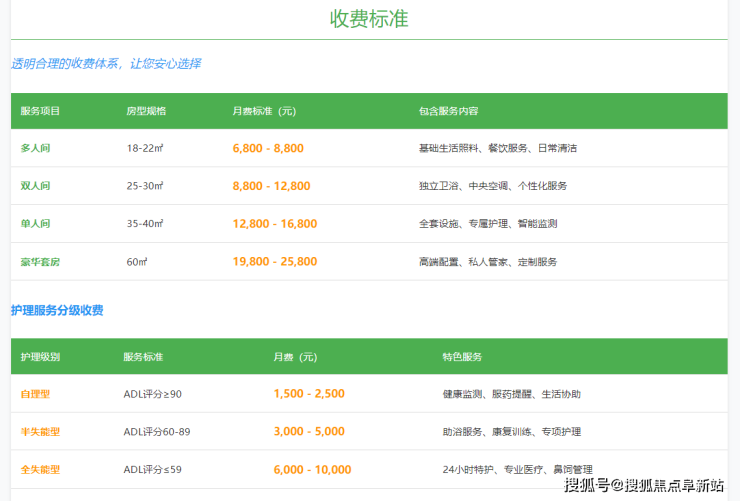Click the 收费标准 page title
This screenshot has height=501, width=740.
tap(369, 19)
